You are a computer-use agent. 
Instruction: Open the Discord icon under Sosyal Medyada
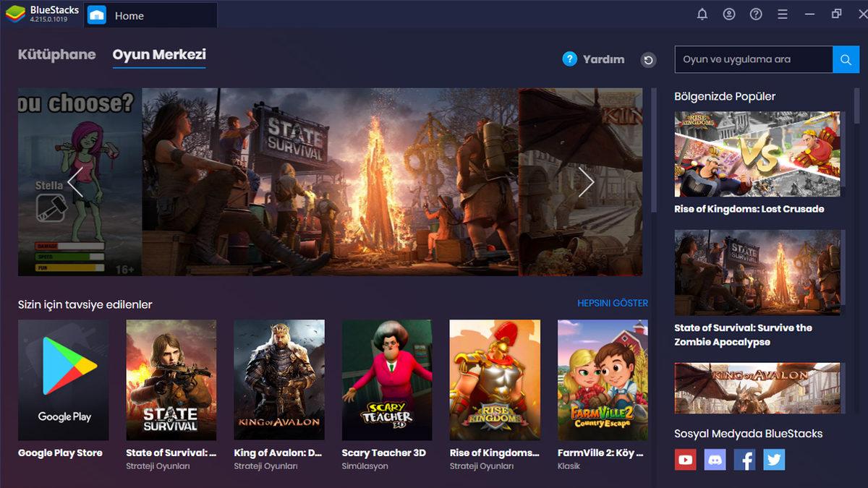click(x=715, y=459)
